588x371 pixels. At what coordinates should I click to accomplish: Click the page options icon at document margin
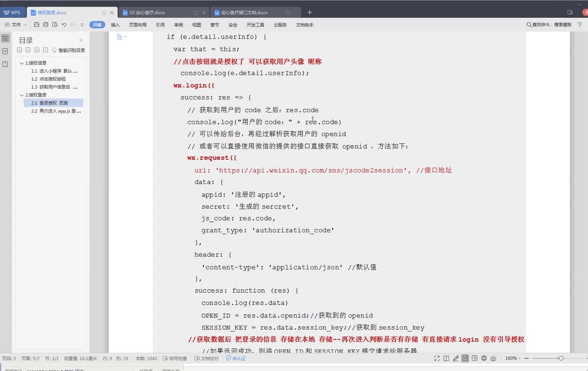(121, 37)
